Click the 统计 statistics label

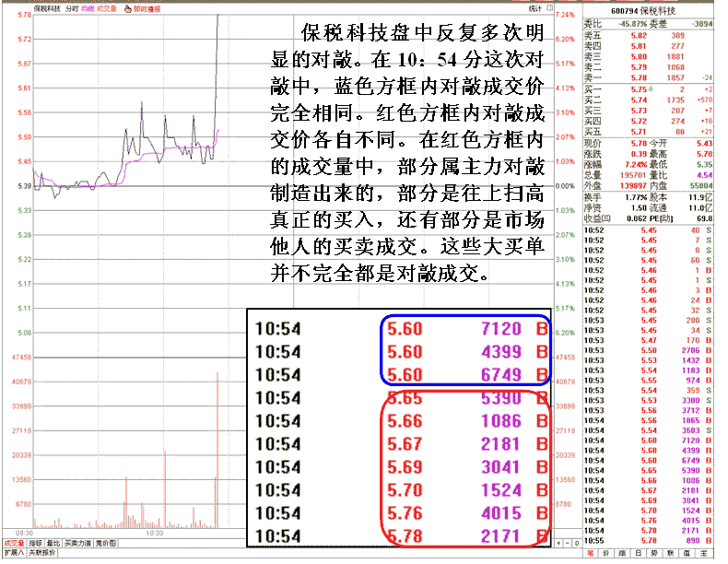point(534,8)
